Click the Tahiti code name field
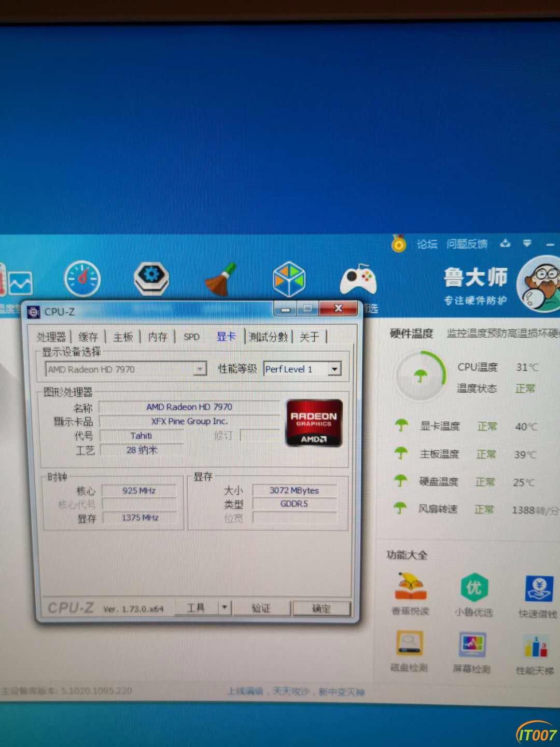The width and height of the screenshot is (560, 747). pos(141,436)
